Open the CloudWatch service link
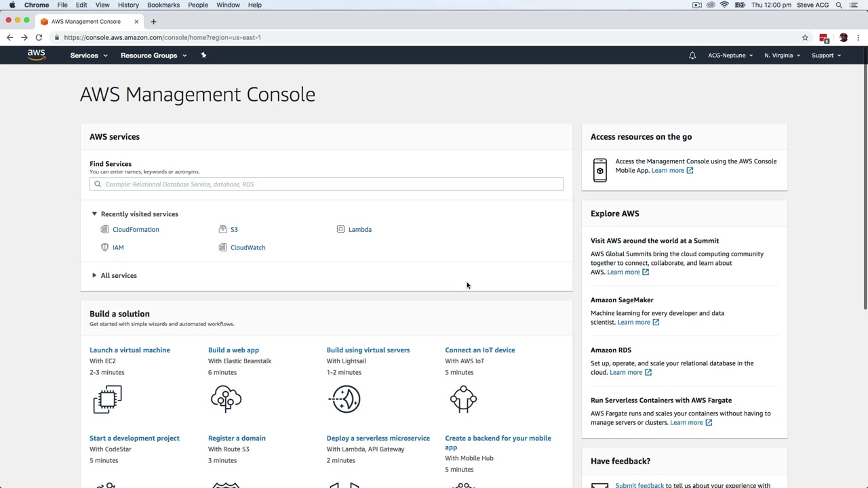 (x=248, y=248)
